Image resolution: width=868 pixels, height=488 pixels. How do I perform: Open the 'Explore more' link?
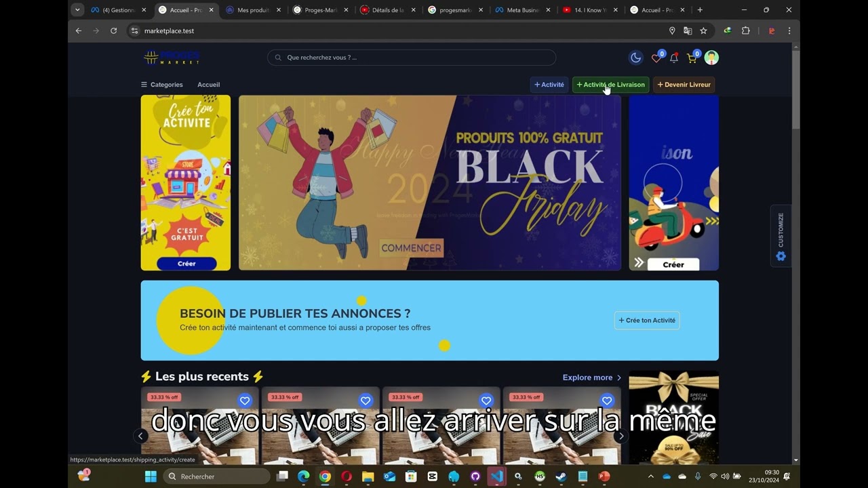click(x=592, y=378)
